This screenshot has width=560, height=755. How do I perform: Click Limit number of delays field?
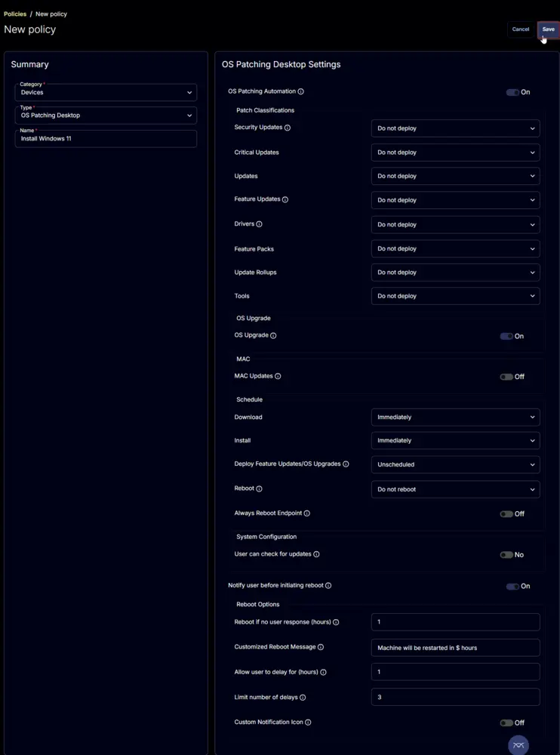click(456, 697)
